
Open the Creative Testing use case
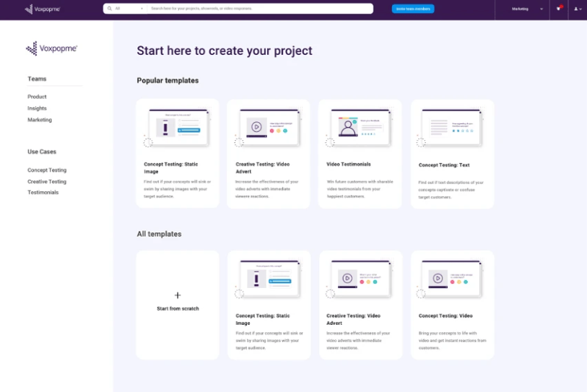[47, 182]
